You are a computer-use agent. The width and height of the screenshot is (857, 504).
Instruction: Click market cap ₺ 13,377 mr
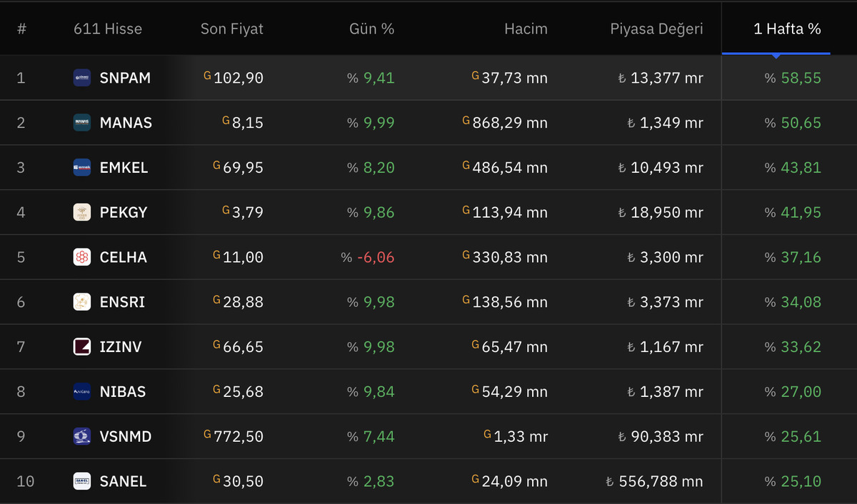(661, 78)
